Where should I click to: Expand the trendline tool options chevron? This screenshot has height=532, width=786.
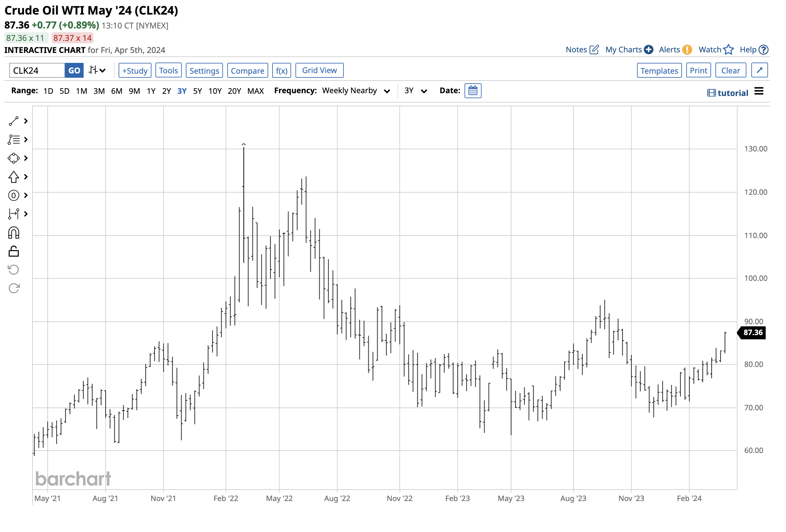tap(25, 121)
